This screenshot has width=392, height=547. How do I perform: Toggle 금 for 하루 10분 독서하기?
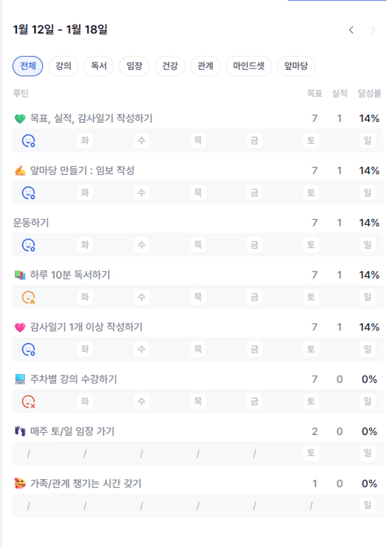point(255,297)
